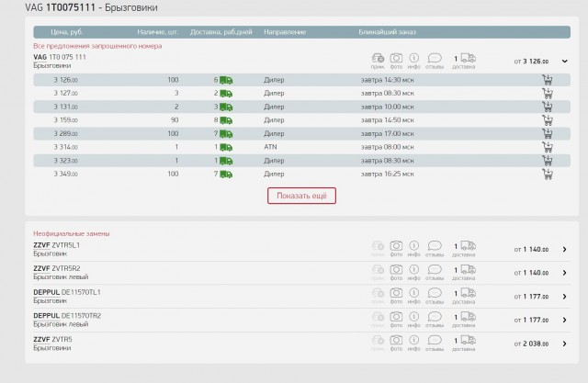Collapse the VAG 1T0 075 111 offers list
This screenshot has width=588, height=383.
(564, 62)
